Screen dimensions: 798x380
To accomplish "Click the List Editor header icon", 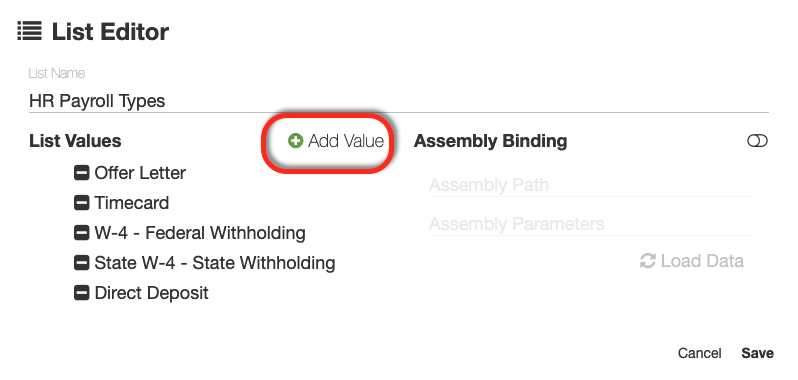I will coord(30,32).
